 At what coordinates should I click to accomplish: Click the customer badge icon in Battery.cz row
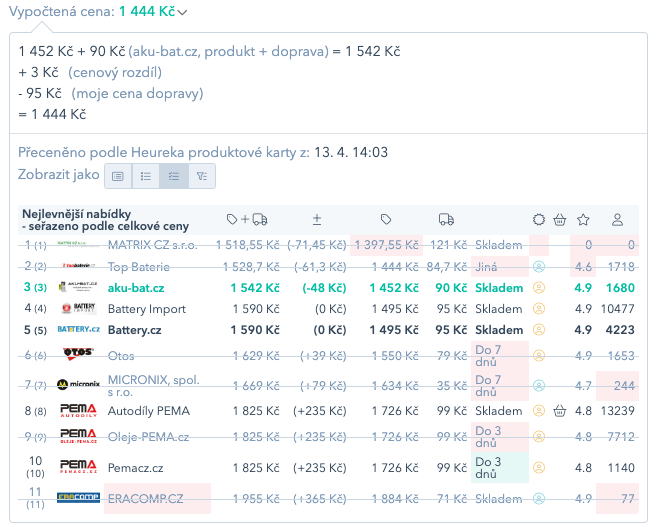coord(539,330)
